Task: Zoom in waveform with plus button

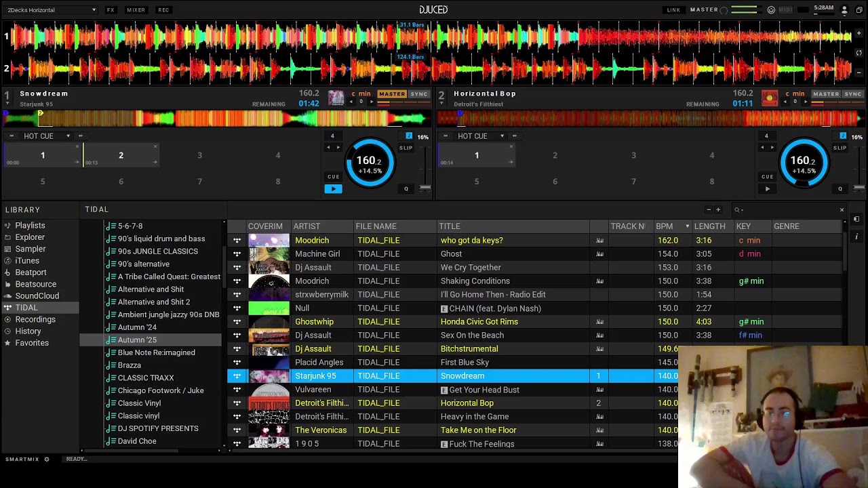Action: pyautogui.click(x=859, y=33)
